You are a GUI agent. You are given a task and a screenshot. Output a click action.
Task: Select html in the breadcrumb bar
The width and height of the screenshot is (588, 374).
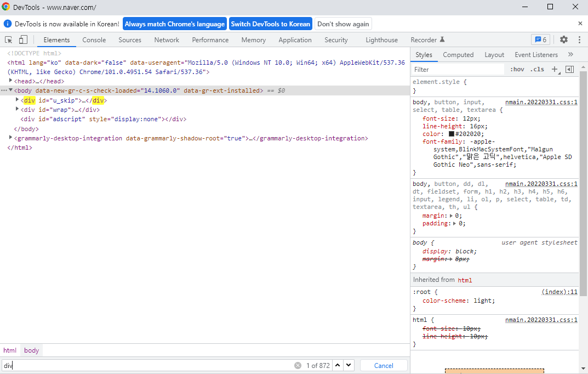(x=10, y=350)
